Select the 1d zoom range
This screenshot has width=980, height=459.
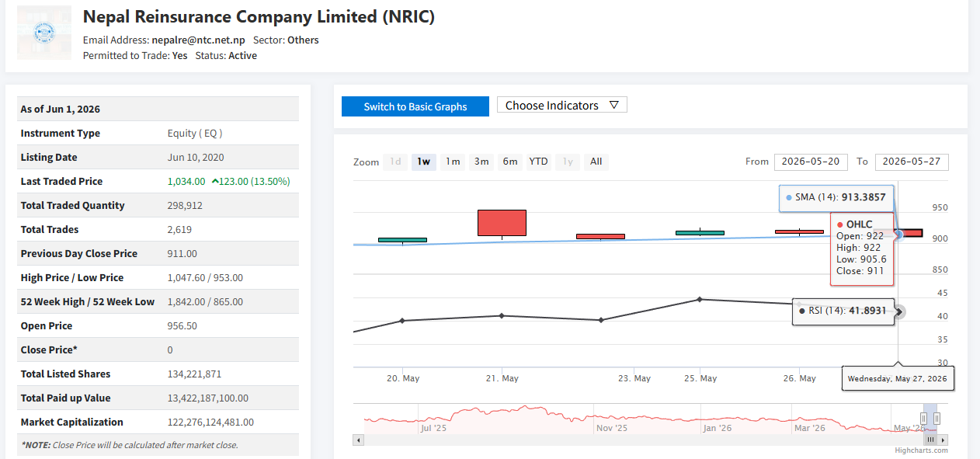pos(395,162)
